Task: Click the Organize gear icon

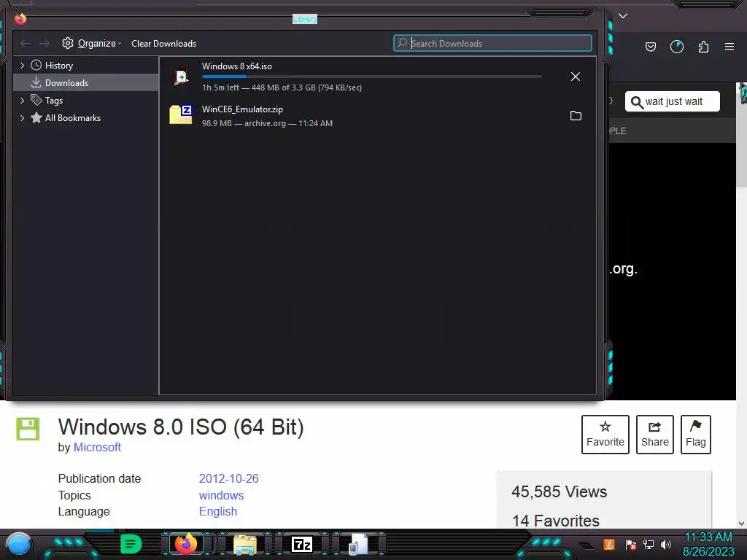Action: pyautogui.click(x=68, y=43)
